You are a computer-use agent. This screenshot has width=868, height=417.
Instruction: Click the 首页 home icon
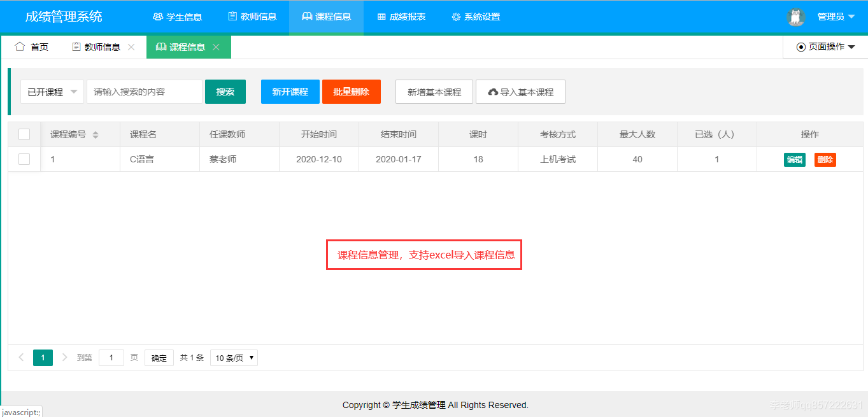(x=20, y=46)
